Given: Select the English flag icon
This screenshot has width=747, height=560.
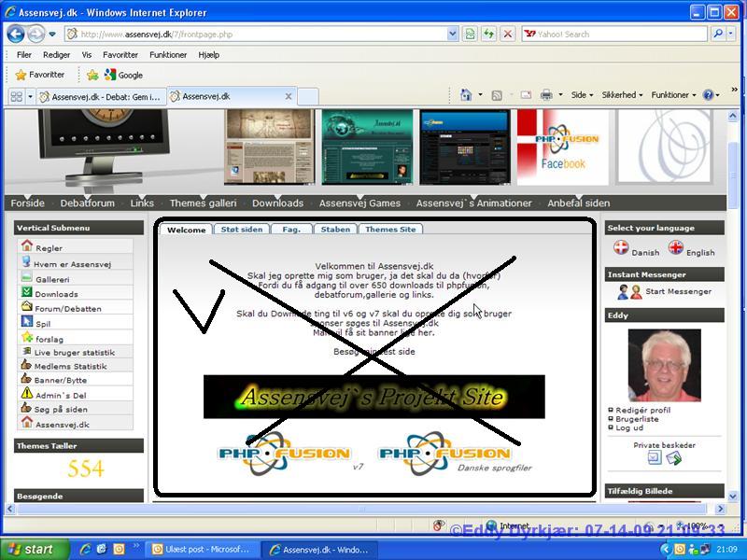Looking at the screenshot, I should click(675, 247).
